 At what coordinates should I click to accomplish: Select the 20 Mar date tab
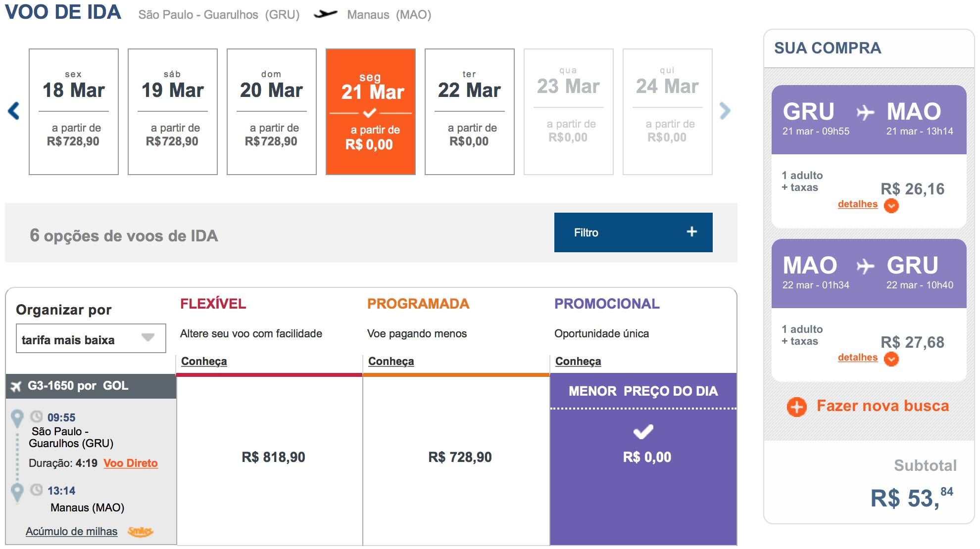pos(272,112)
